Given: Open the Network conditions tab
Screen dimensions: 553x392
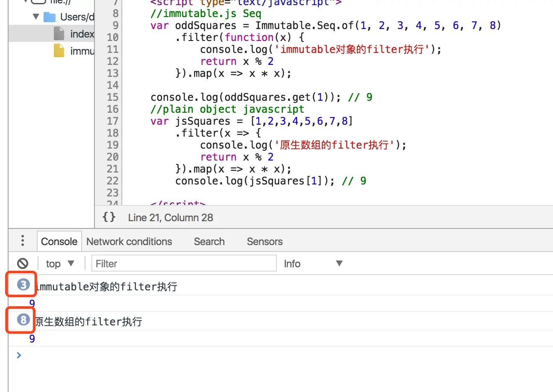Looking at the screenshot, I should [x=129, y=241].
